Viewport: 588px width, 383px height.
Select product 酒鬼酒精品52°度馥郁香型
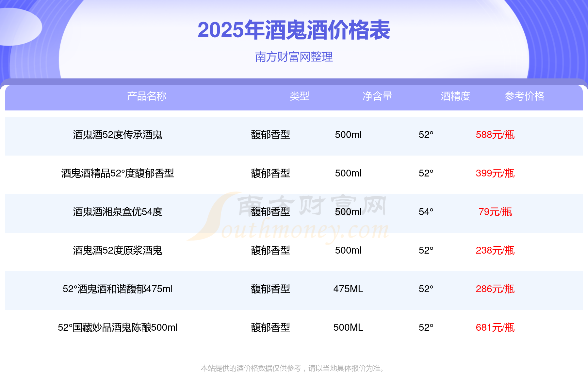pyautogui.click(x=118, y=173)
